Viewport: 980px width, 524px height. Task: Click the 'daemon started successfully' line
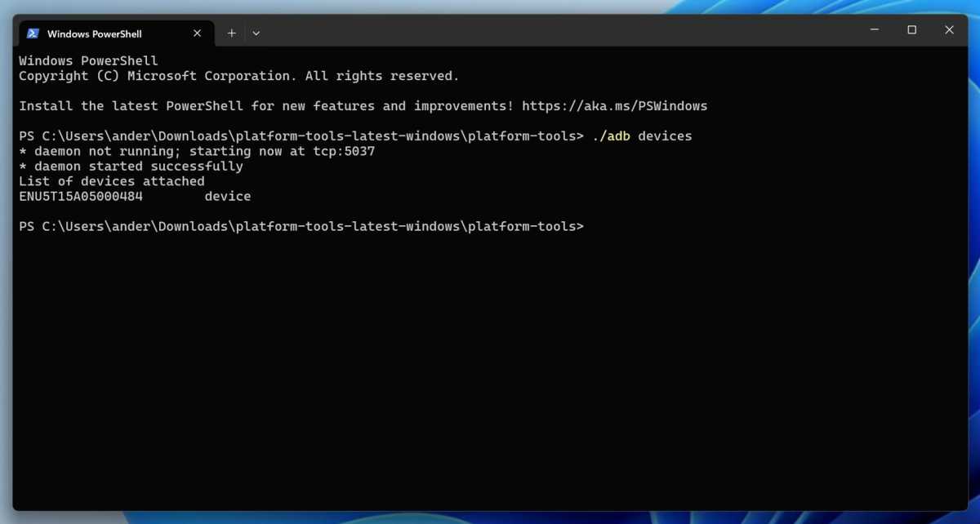point(131,167)
